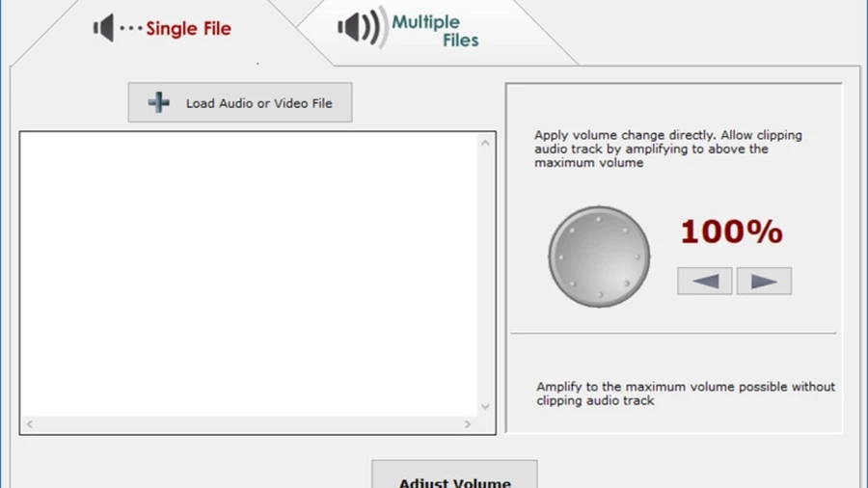
Task: Switch to the Multiple Files tab
Action: (x=409, y=29)
